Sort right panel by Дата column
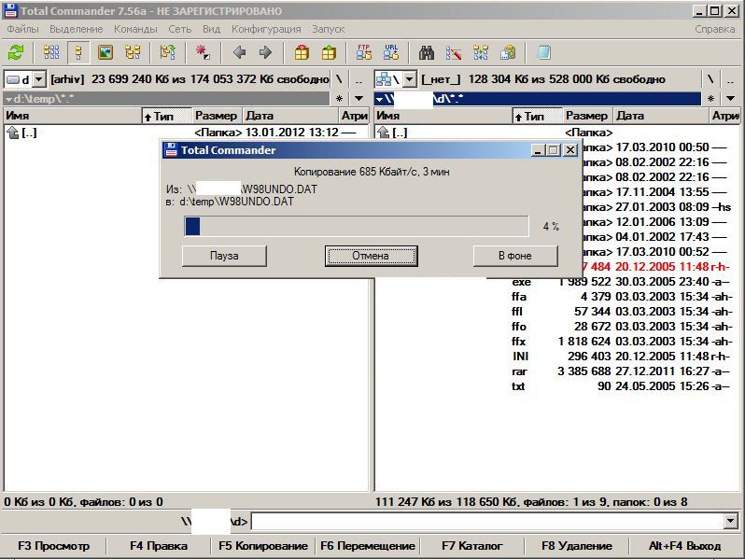745x560 pixels. click(x=660, y=116)
